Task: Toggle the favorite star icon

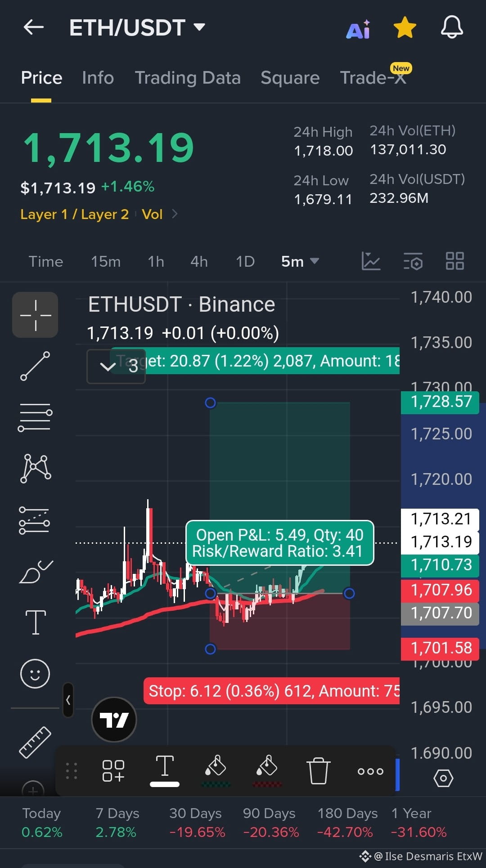Action: 405,27
